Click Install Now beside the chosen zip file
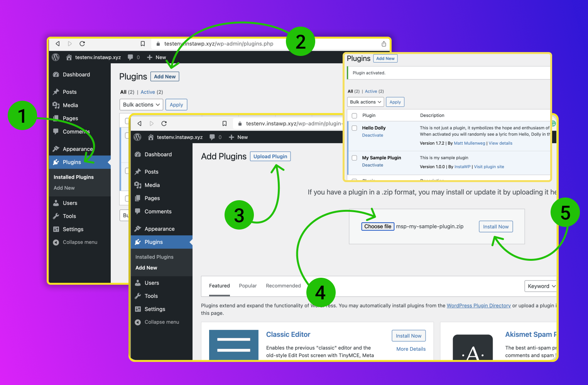The height and width of the screenshot is (385, 588). 496,226
